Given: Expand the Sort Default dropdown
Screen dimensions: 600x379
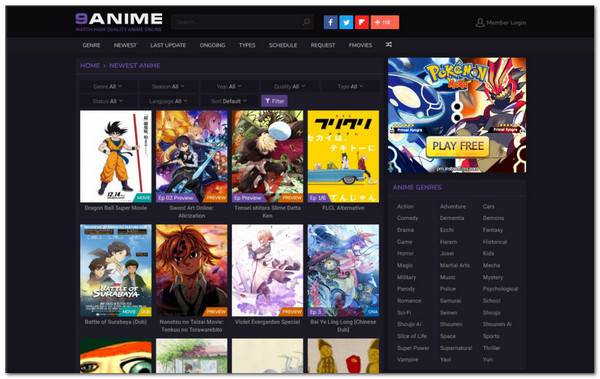Looking at the screenshot, I should pos(229,101).
